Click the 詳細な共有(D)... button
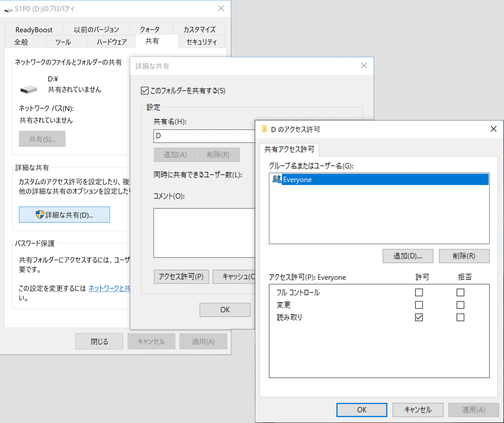This screenshot has width=504, height=423. (64, 215)
